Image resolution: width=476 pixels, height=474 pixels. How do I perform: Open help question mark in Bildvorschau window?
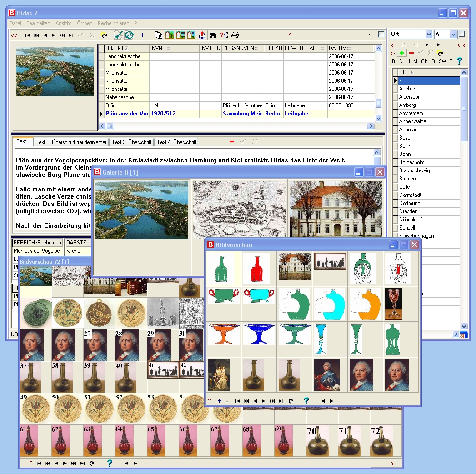306,401
